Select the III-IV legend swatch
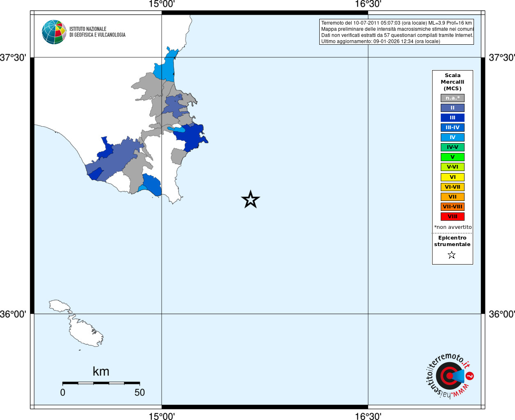This screenshot has width=515, height=420. point(453,128)
